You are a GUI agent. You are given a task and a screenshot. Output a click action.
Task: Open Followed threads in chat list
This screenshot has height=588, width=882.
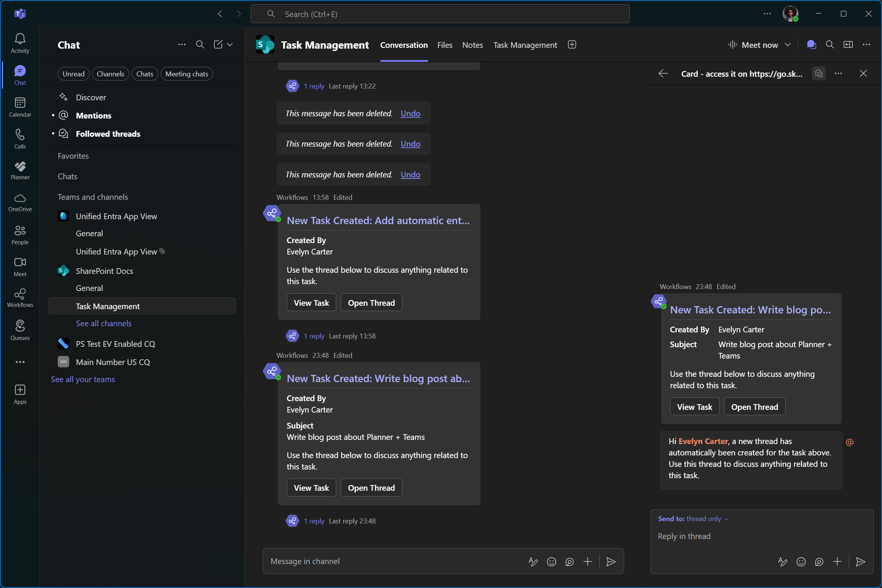pos(108,134)
